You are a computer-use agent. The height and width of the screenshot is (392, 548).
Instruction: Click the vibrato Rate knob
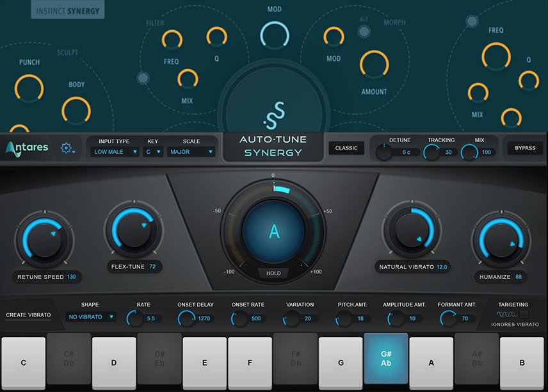[x=134, y=318]
